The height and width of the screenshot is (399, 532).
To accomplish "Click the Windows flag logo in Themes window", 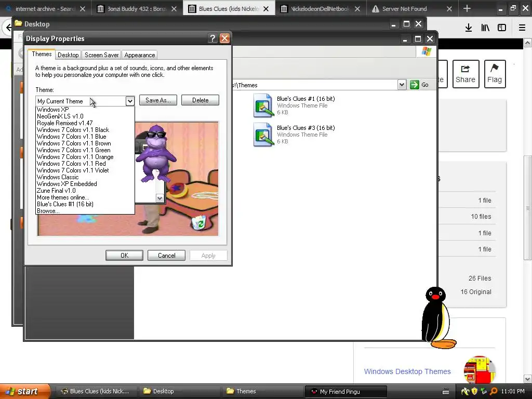I will click(427, 51).
